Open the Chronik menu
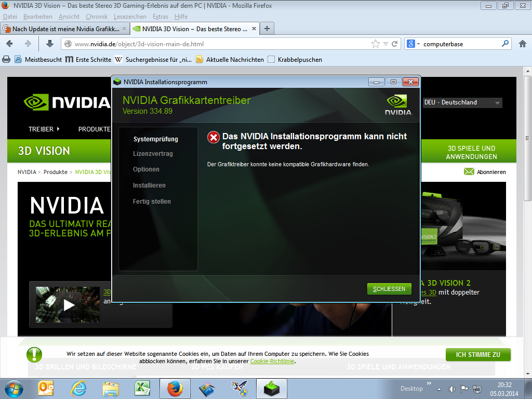 point(96,17)
